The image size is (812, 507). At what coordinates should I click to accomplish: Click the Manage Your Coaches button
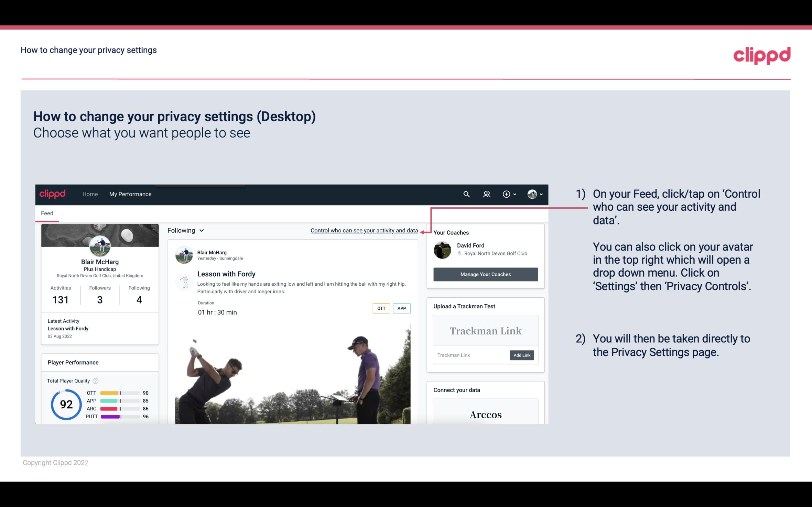(x=485, y=274)
